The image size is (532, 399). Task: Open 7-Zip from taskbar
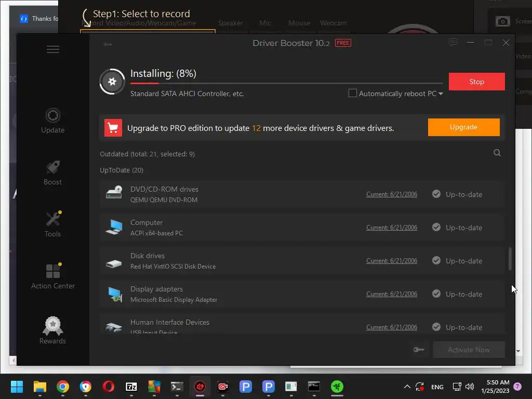131,387
